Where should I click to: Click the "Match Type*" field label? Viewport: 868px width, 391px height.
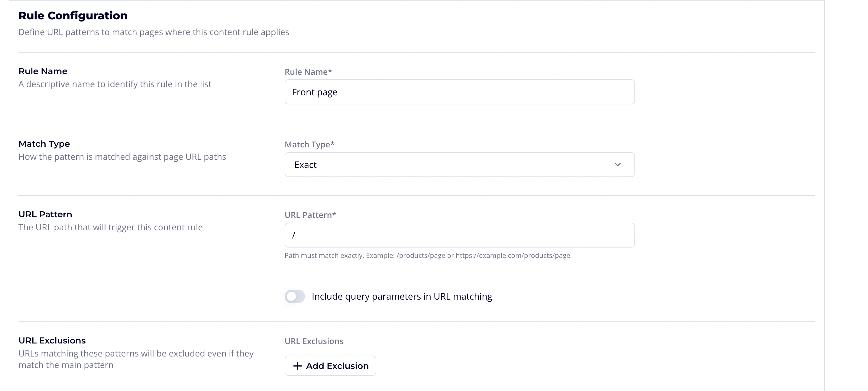(309, 144)
